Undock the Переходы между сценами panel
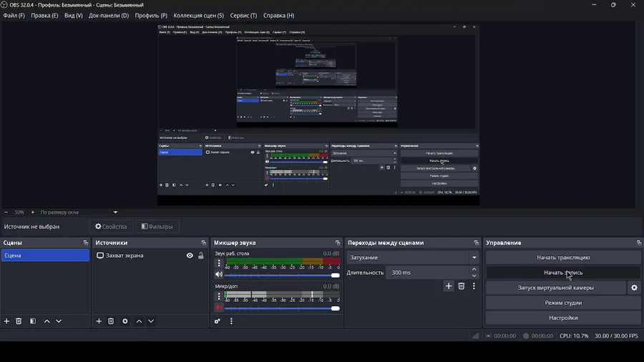Image resolution: width=644 pixels, height=362 pixels. [x=476, y=243]
